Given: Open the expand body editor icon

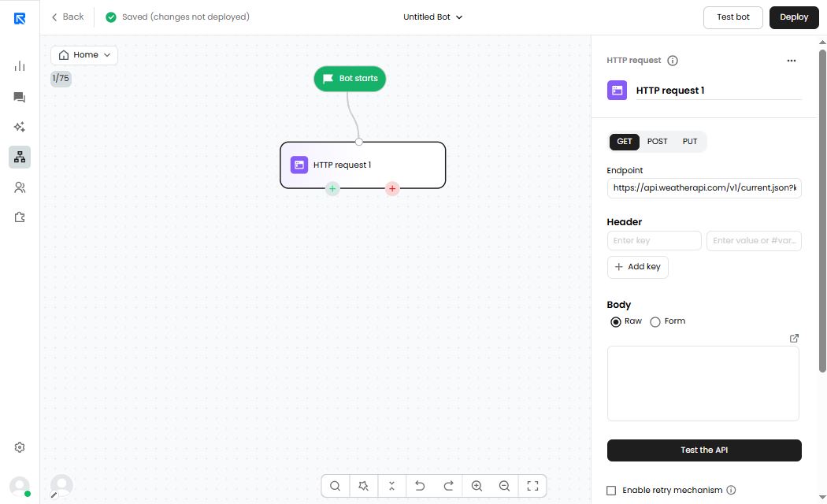Looking at the screenshot, I should 794,338.
